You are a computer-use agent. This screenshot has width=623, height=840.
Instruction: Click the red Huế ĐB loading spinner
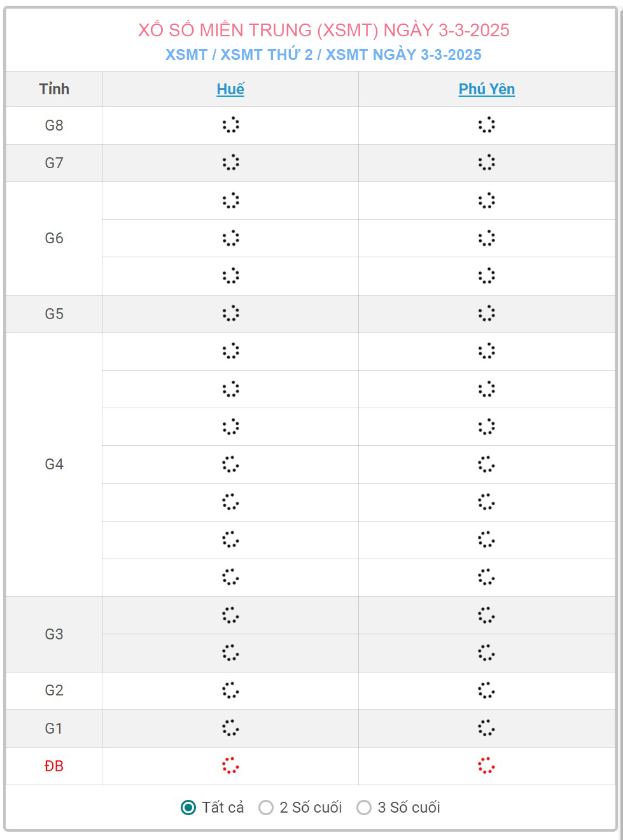click(x=230, y=765)
